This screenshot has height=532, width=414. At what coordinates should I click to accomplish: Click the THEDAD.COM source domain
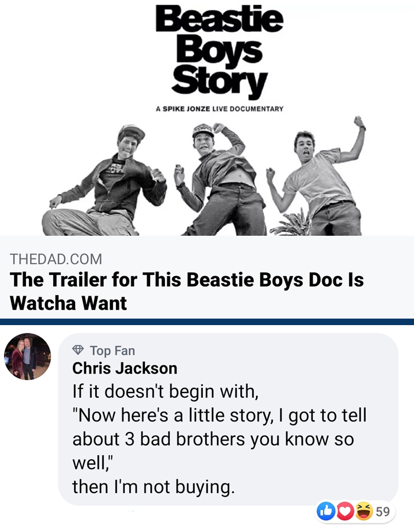pos(56,259)
